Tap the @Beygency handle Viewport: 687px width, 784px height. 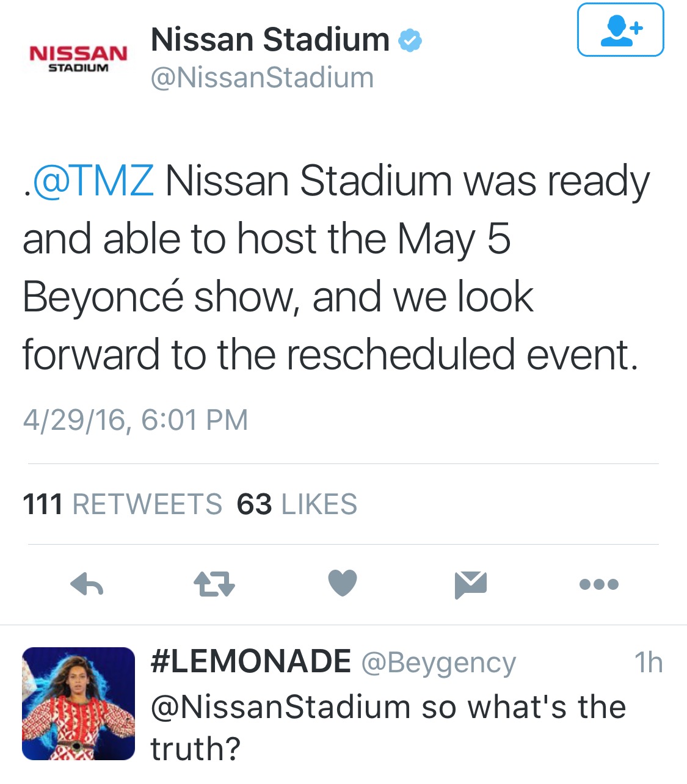[x=438, y=662]
